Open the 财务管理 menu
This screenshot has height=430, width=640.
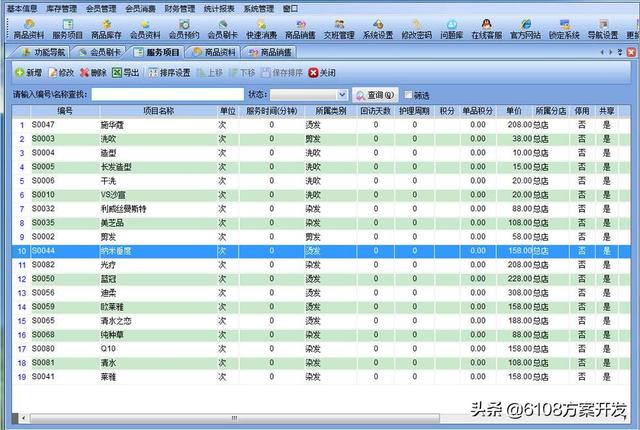(x=180, y=8)
